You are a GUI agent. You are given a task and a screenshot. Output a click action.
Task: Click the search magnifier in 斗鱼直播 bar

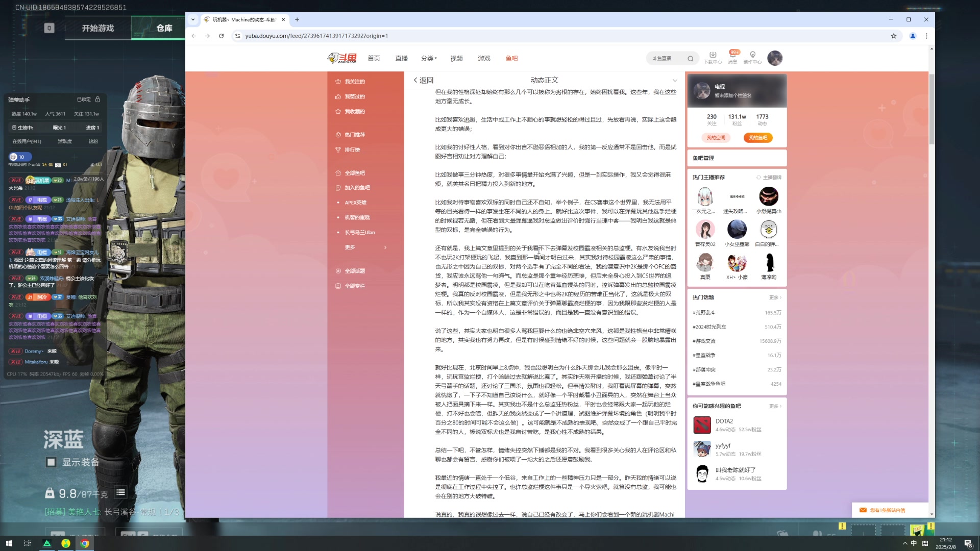[x=690, y=58]
